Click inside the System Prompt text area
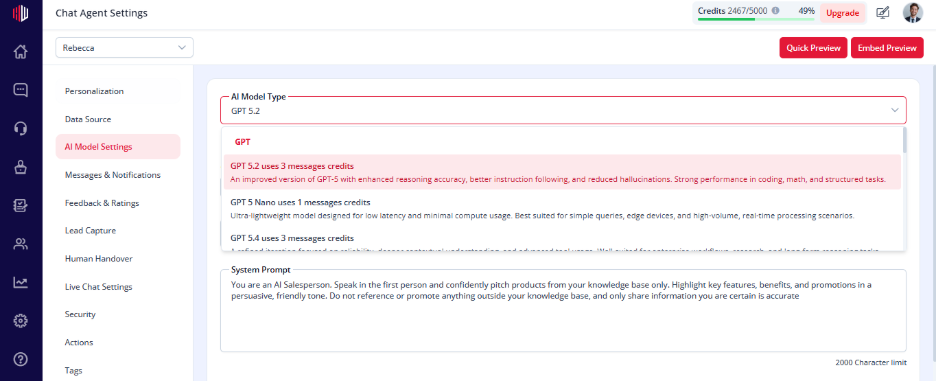936x381 pixels. 563,311
